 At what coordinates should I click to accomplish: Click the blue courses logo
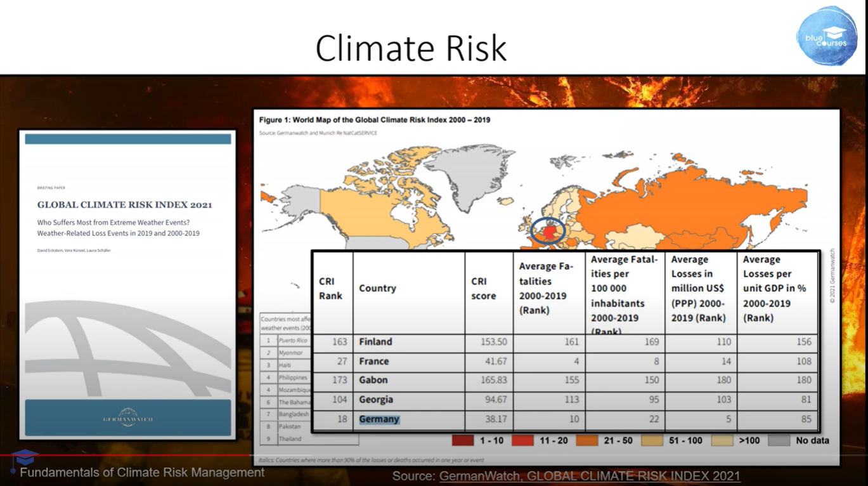[826, 35]
